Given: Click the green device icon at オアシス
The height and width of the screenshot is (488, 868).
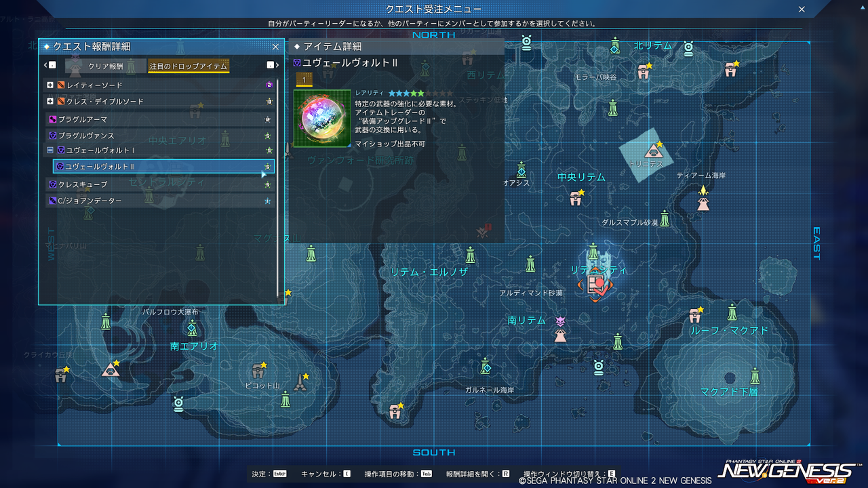Looking at the screenshot, I should pyautogui.click(x=521, y=169).
